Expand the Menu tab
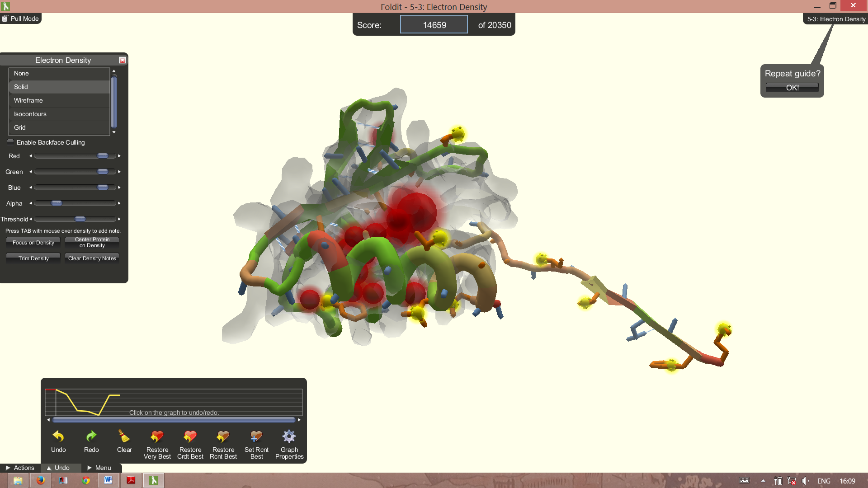 (x=101, y=468)
